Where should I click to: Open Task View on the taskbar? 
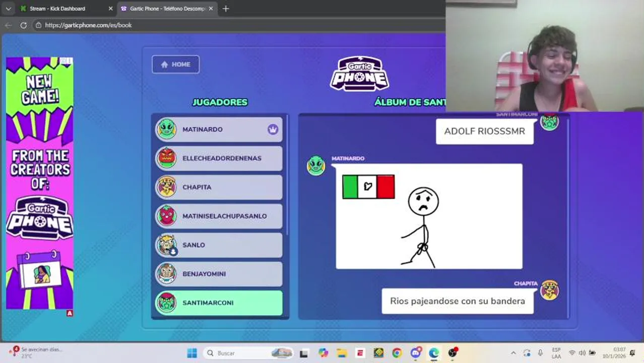click(x=303, y=353)
